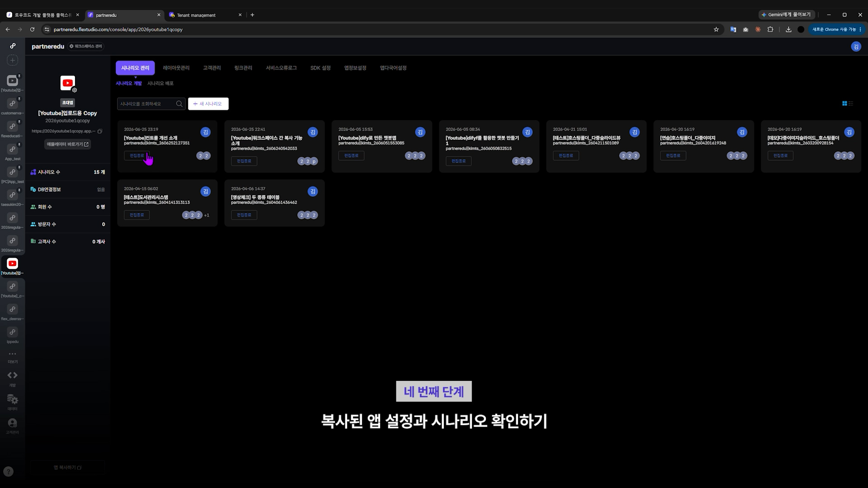Open the 고객관리 person icon in the sidebar
The height and width of the screenshot is (488, 868).
point(13,423)
